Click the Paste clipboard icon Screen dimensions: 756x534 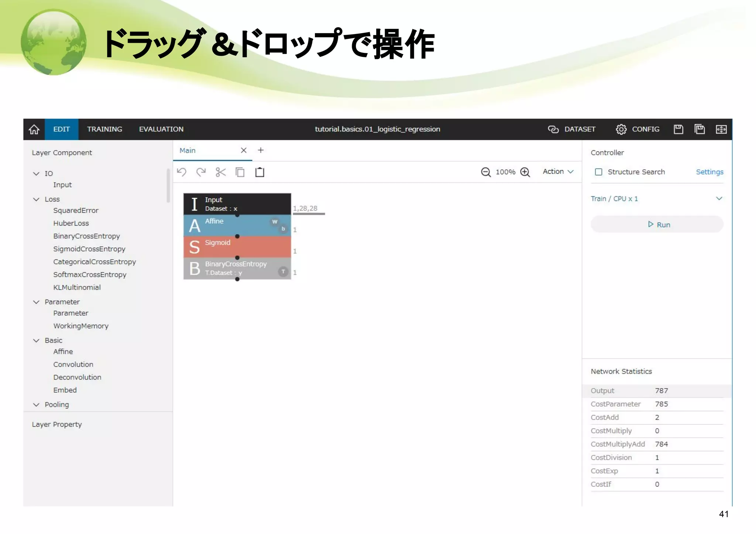260,172
